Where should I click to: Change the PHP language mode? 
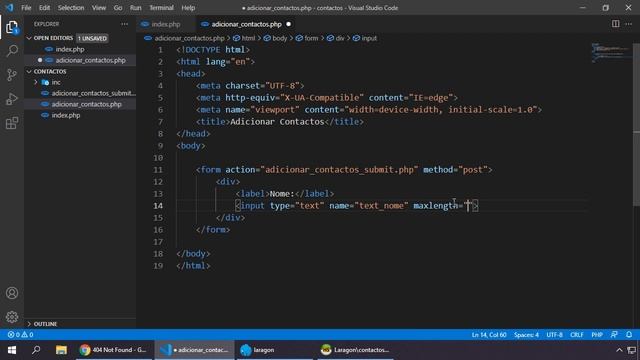(597, 335)
